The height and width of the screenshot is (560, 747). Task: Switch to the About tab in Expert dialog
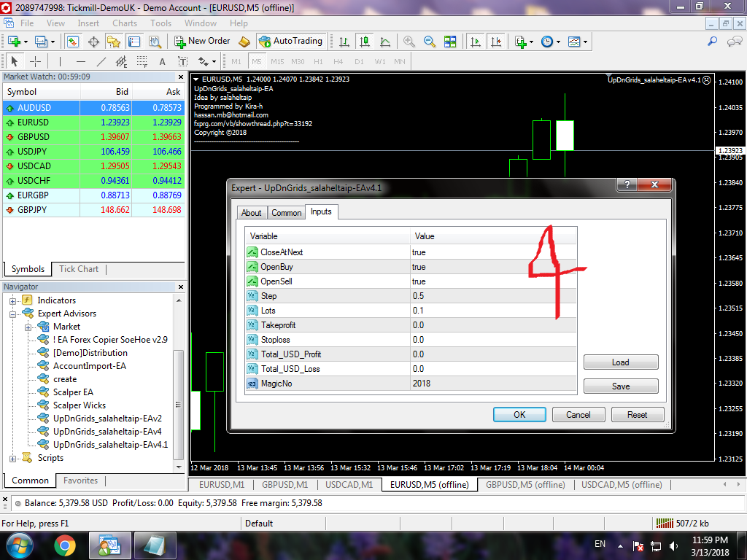point(251,213)
